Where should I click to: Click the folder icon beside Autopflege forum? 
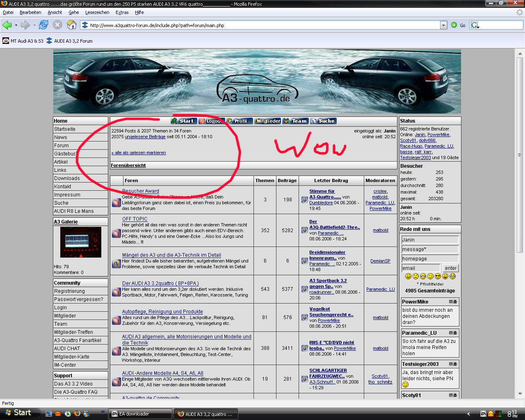116,320
